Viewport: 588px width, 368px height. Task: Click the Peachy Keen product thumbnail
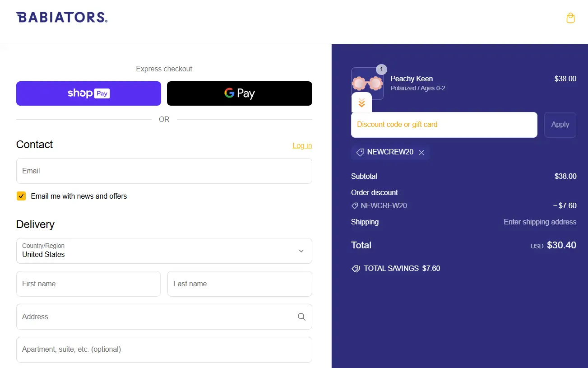(x=367, y=84)
